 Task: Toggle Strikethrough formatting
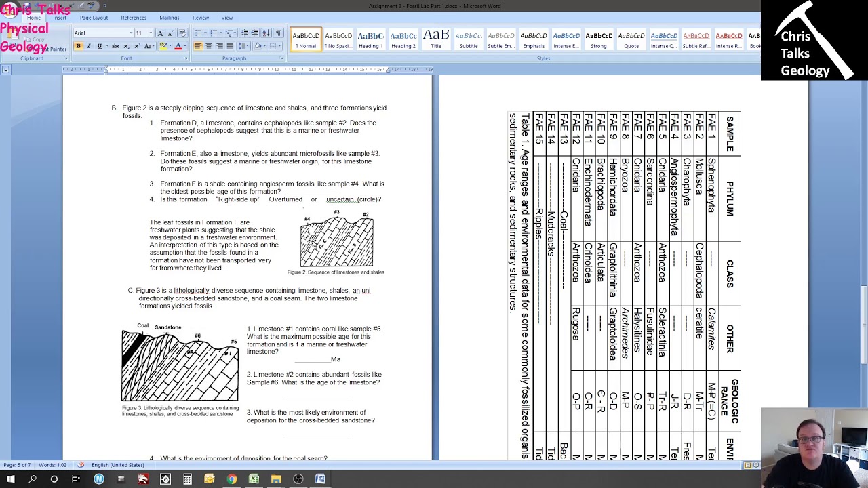tap(115, 46)
